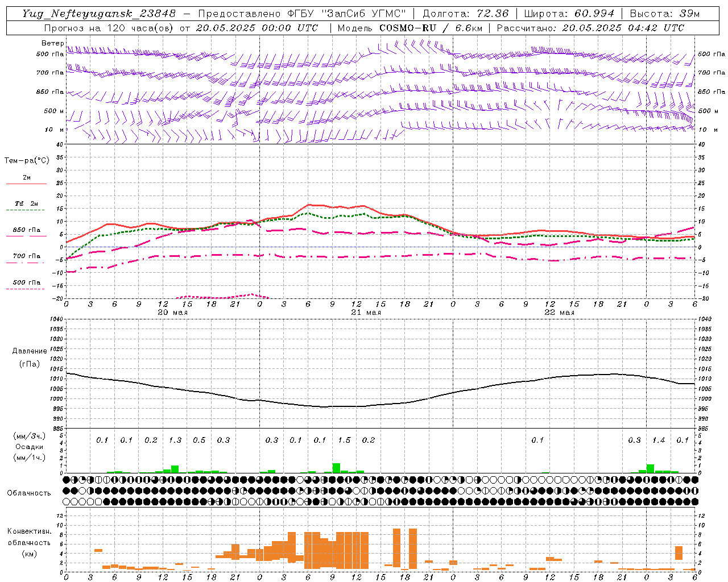Click the longitude value Долгота: 72.36
The image size is (728, 582).
[x=465, y=14]
